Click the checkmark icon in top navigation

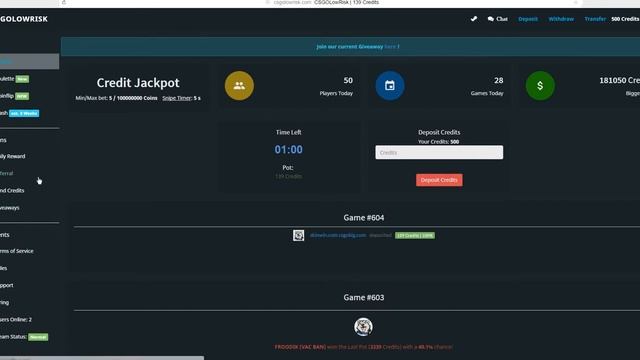coord(474,19)
